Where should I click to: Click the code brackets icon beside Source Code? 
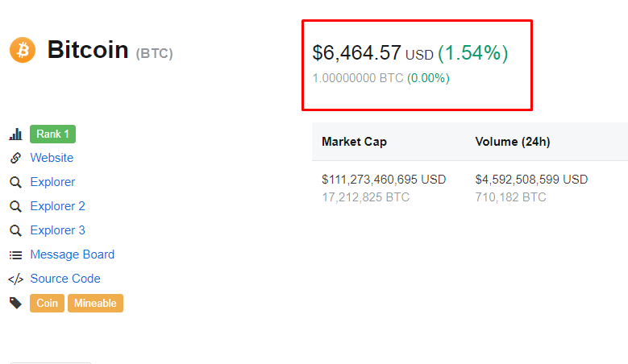15,279
